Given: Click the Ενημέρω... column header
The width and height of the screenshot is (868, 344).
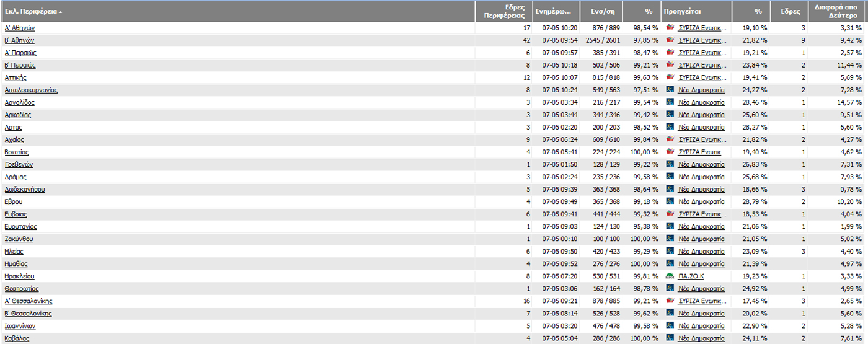Looking at the screenshot, I should [557, 11].
